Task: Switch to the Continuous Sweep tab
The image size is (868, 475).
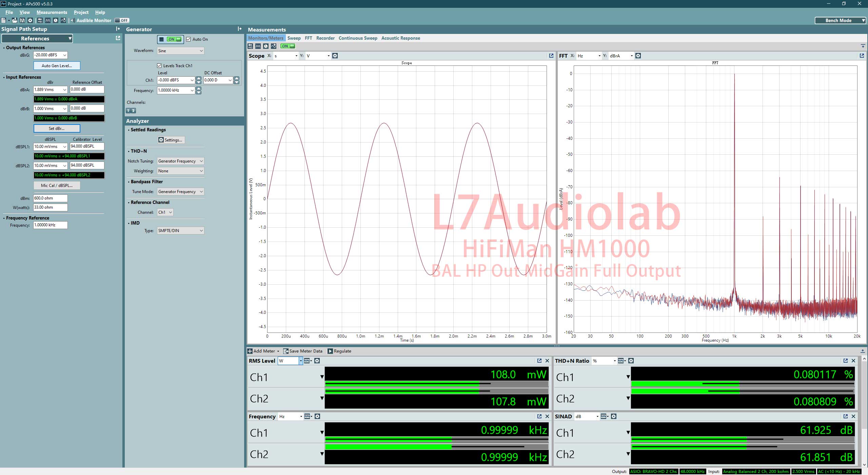Action: (x=358, y=38)
